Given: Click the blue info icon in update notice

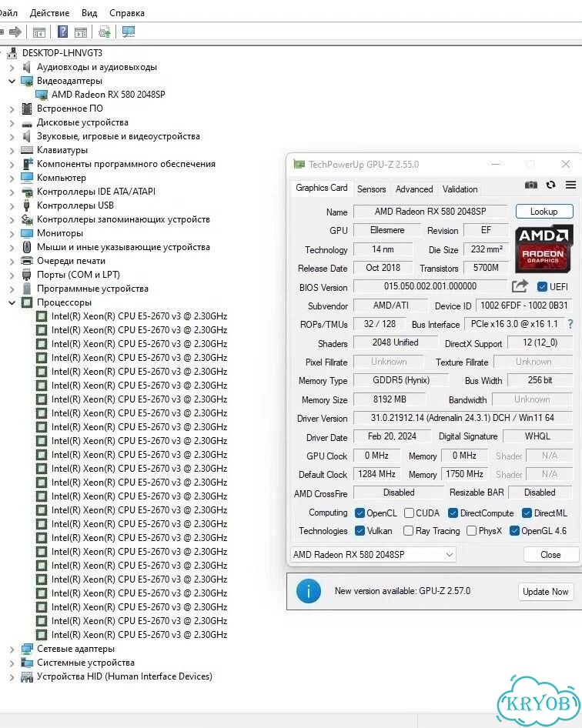Looking at the screenshot, I should (x=309, y=591).
